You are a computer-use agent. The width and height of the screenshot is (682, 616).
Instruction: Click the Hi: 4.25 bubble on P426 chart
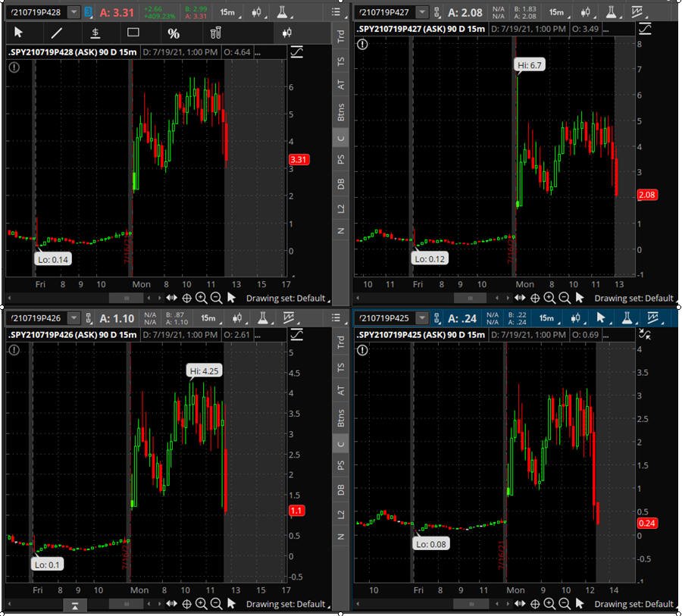204,371
